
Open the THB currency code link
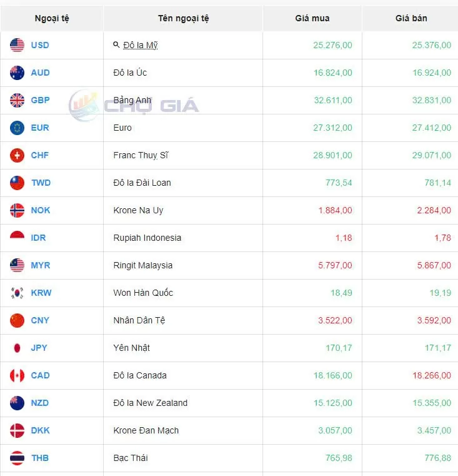click(x=40, y=458)
